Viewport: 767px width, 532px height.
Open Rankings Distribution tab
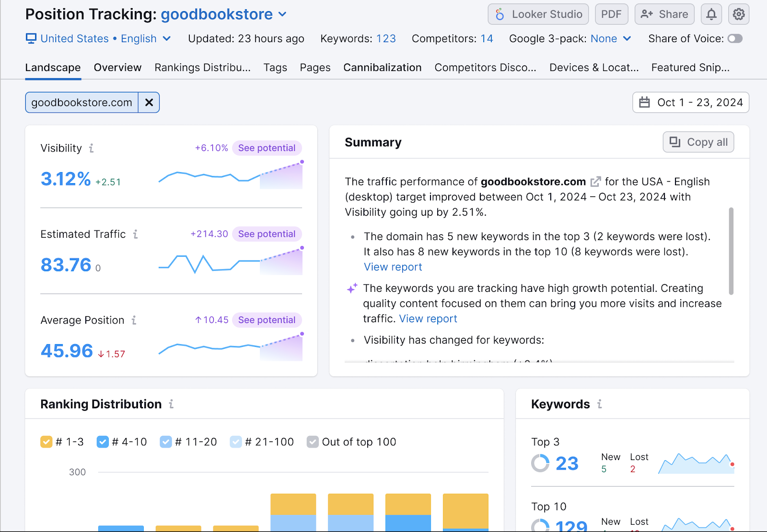[202, 68]
